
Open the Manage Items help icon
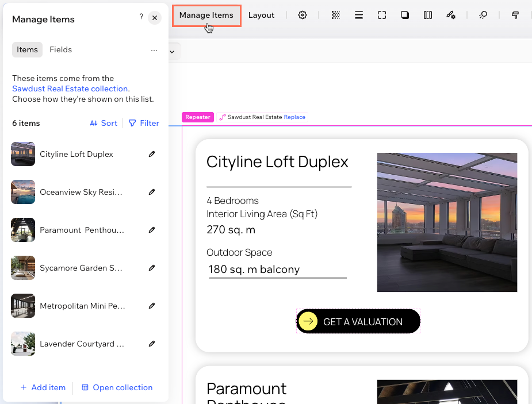[141, 17]
